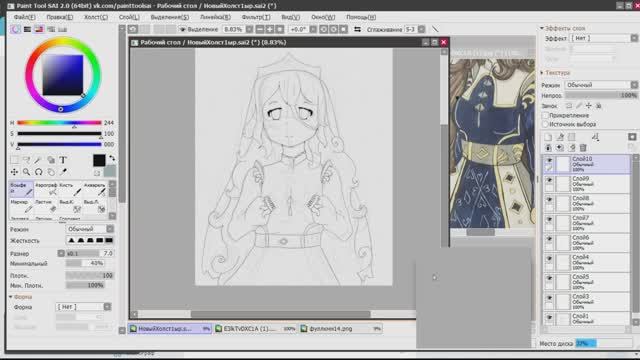The image size is (640, 360).
Task: Adjust the layer Непроз. opacity slider
Action: point(601,95)
